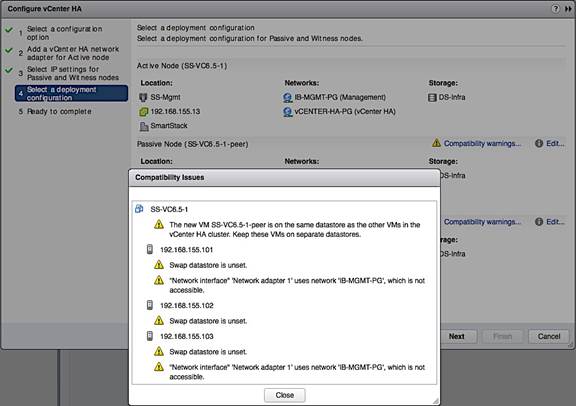576x406 pixels.
Task: Select the 192.168.155.102 host entry
Action: tap(186, 305)
